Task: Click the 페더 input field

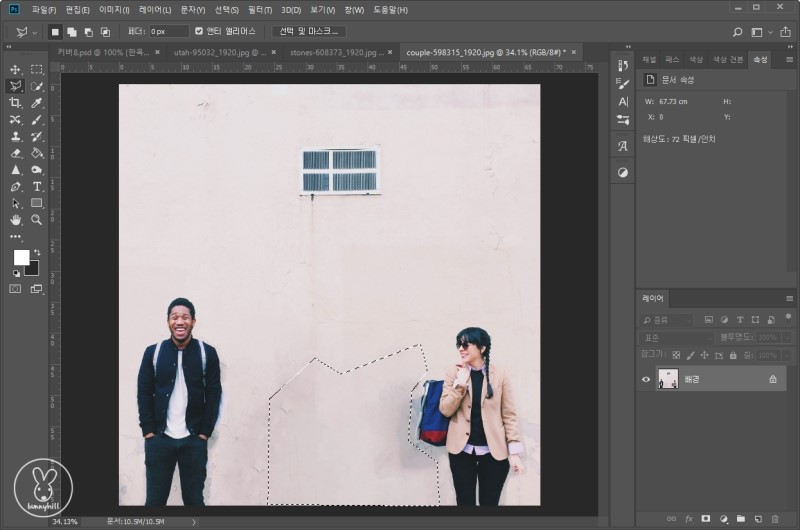Action: [x=168, y=31]
